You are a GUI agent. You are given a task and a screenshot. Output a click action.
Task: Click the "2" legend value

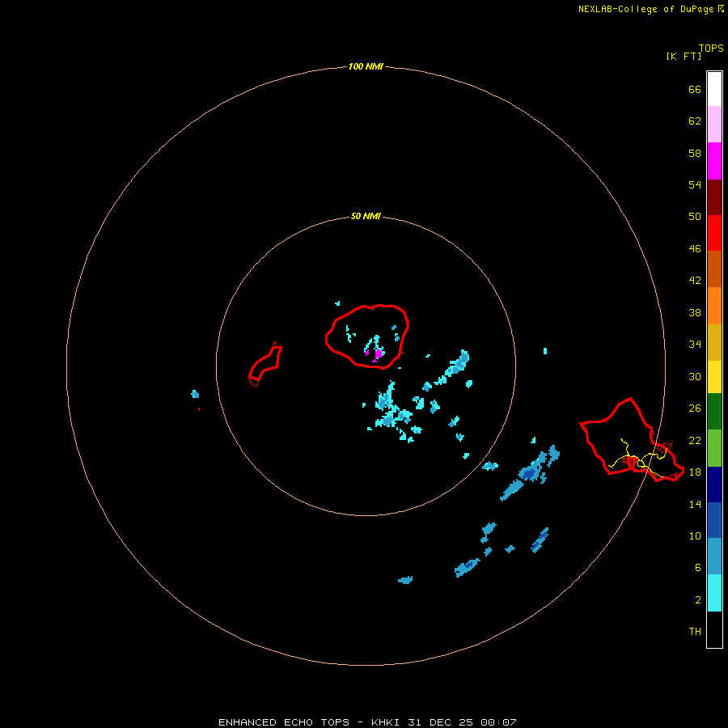(698, 599)
